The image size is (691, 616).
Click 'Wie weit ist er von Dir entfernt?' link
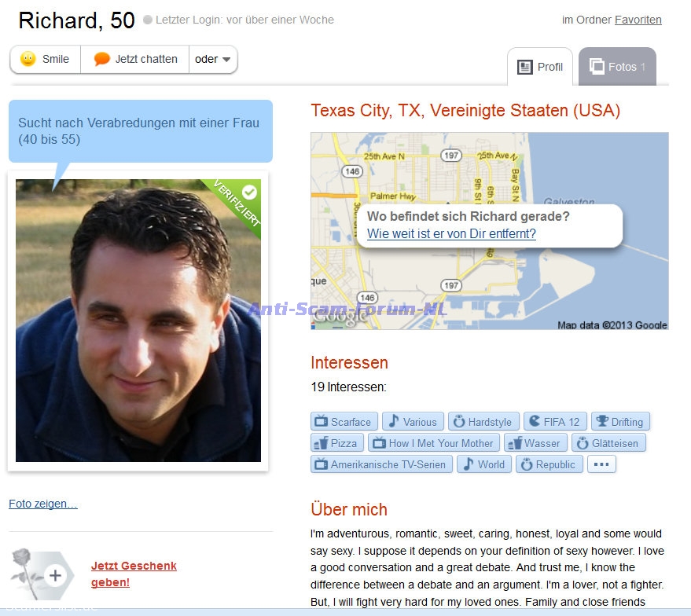[451, 233]
